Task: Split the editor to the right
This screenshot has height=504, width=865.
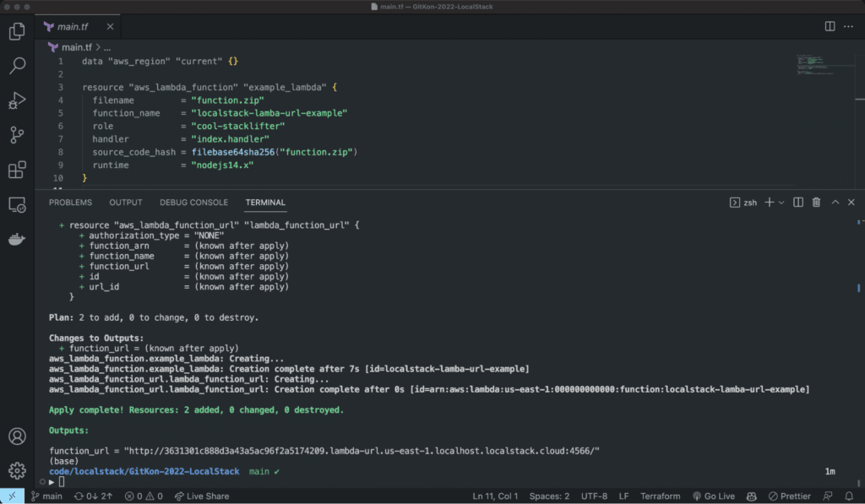Action: [830, 26]
